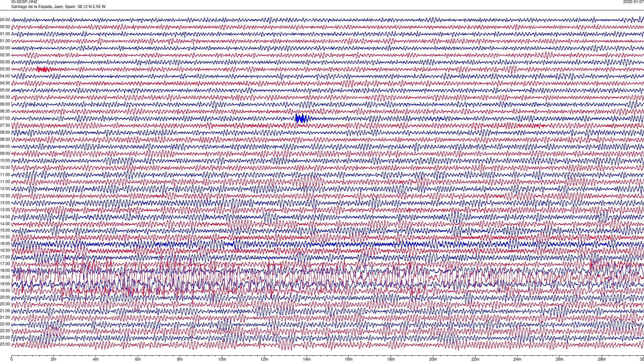Select the 13:30 trace time label
Viewport: 644px width, 362px height.
[x=5, y=210]
